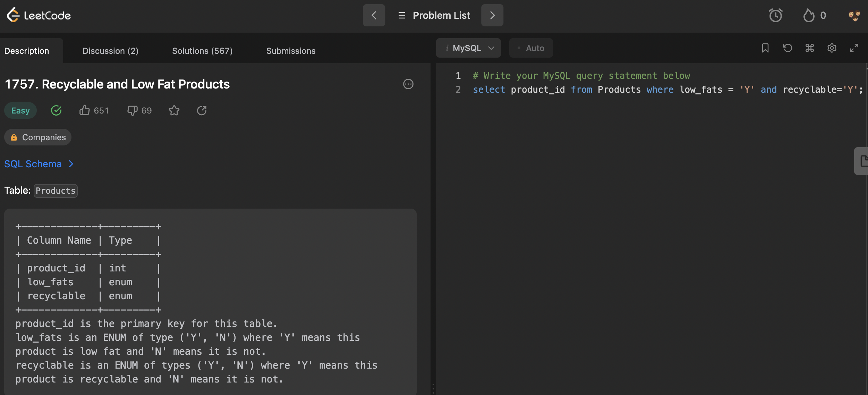Image resolution: width=868 pixels, height=395 pixels.
Task: Switch to the Submissions tab
Action: coord(291,51)
